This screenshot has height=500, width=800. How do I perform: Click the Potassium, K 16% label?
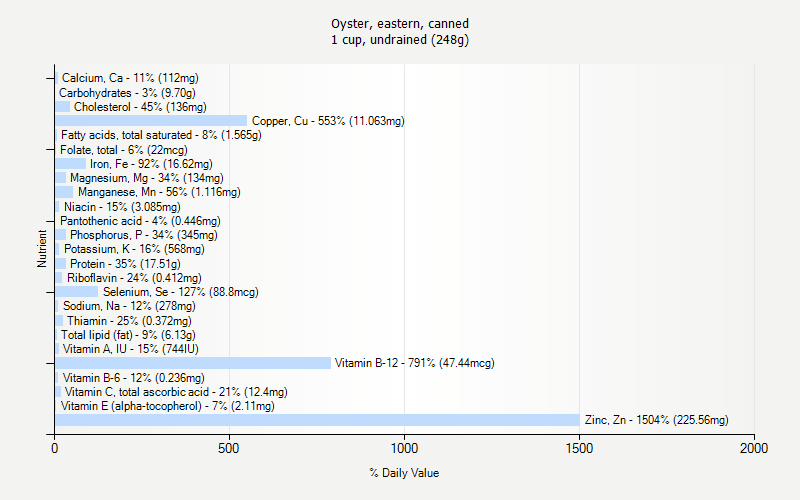point(134,249)
